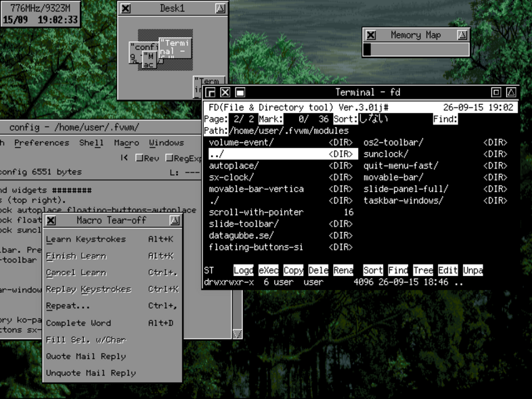The image size is (532, 399).
Task: Open the Preferences menu in config editor
Action: tap(42, 143)
